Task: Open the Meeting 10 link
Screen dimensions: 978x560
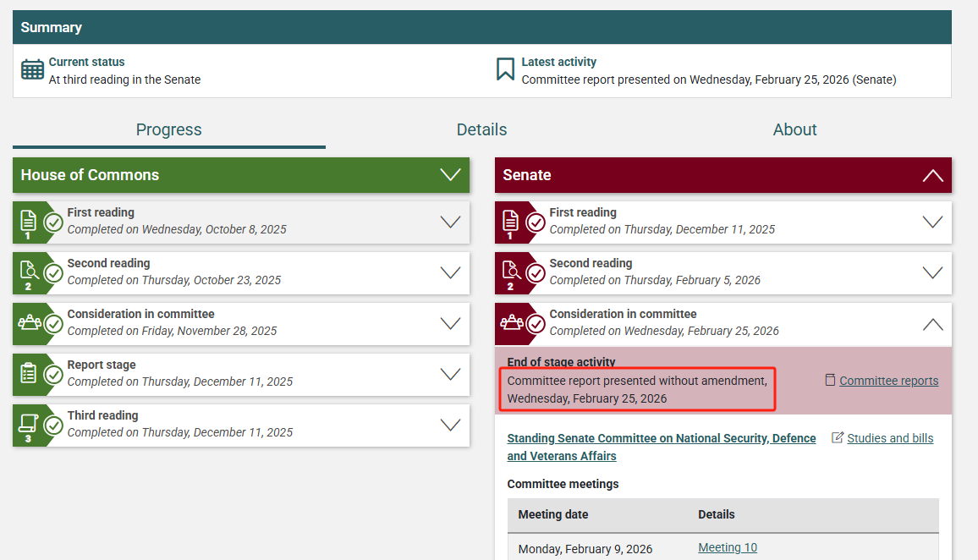Action: point(727,547)
